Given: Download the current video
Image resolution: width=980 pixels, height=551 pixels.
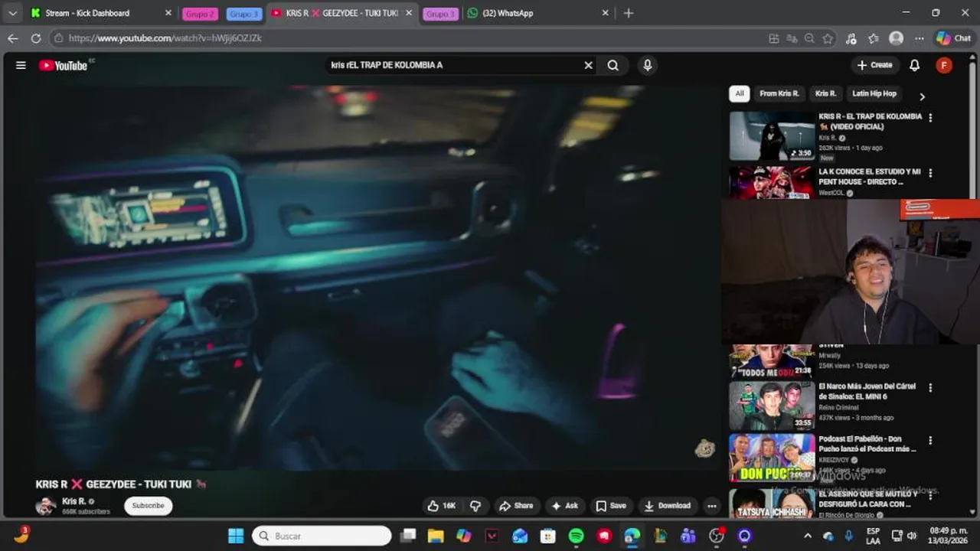Looking at the screenshot, I should coord(667,506).
